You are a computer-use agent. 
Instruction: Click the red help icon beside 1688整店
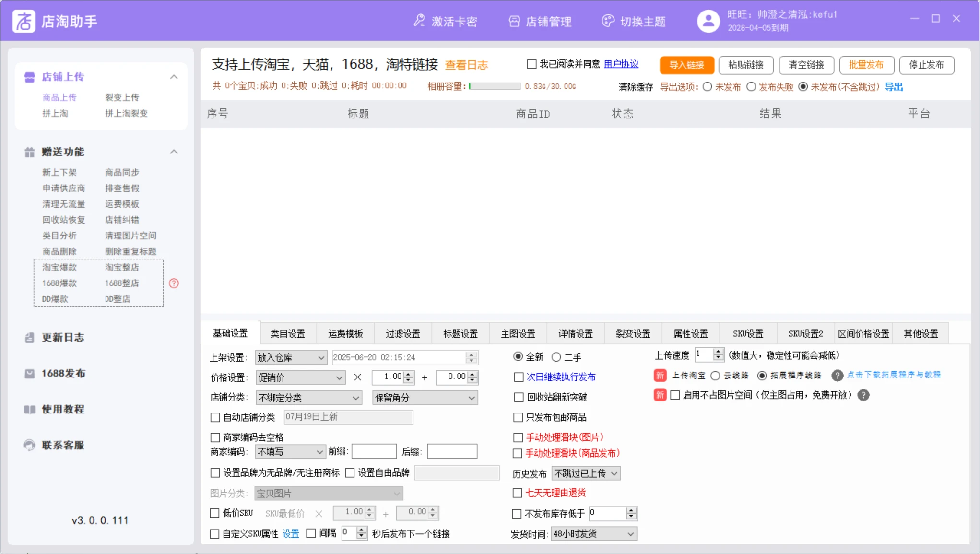[174, 283]
